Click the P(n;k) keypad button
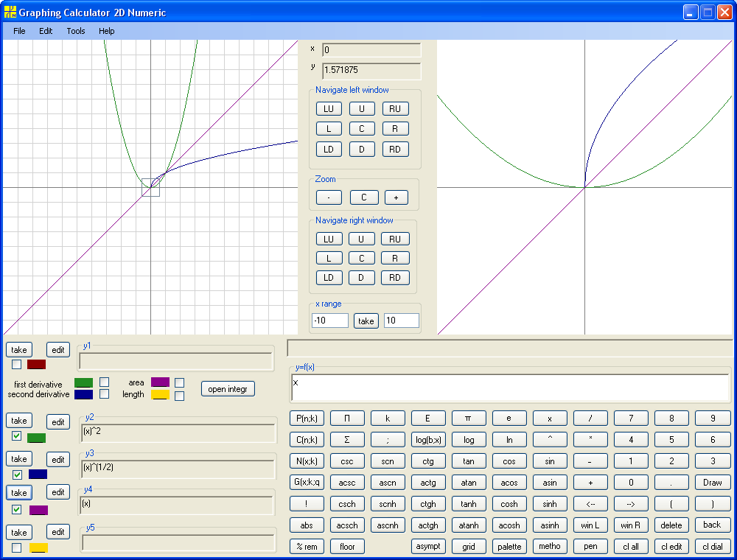737x560 pixels. (307, 418)
